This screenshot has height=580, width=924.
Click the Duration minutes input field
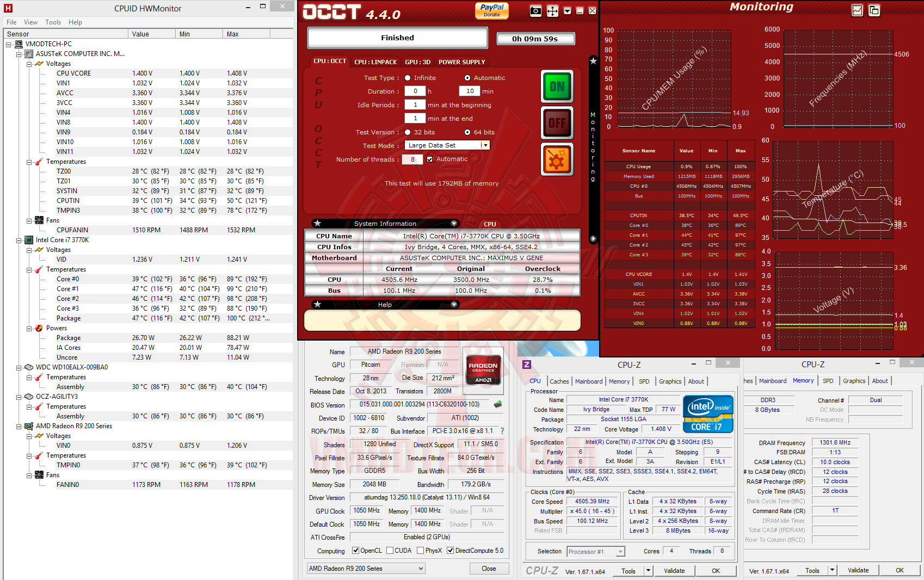tap(470, 91)
